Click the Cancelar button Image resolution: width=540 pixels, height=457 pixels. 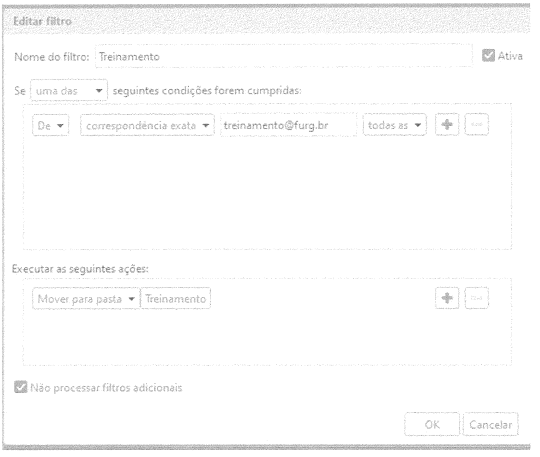pos(490,424)
